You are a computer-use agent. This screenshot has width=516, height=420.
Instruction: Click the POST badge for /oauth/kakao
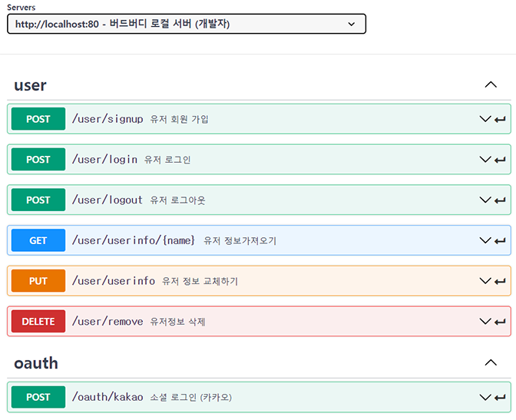(38, 397)
